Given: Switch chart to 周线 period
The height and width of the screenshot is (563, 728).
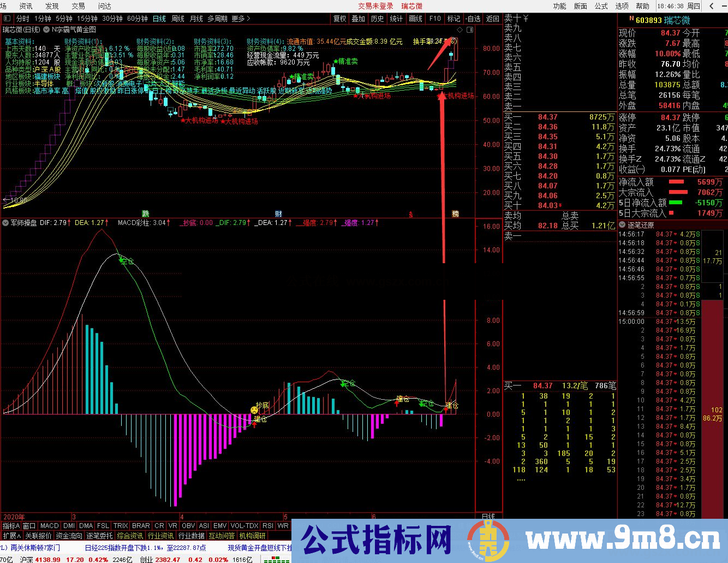Looking at the screenshot, I should tap(178, 19).
